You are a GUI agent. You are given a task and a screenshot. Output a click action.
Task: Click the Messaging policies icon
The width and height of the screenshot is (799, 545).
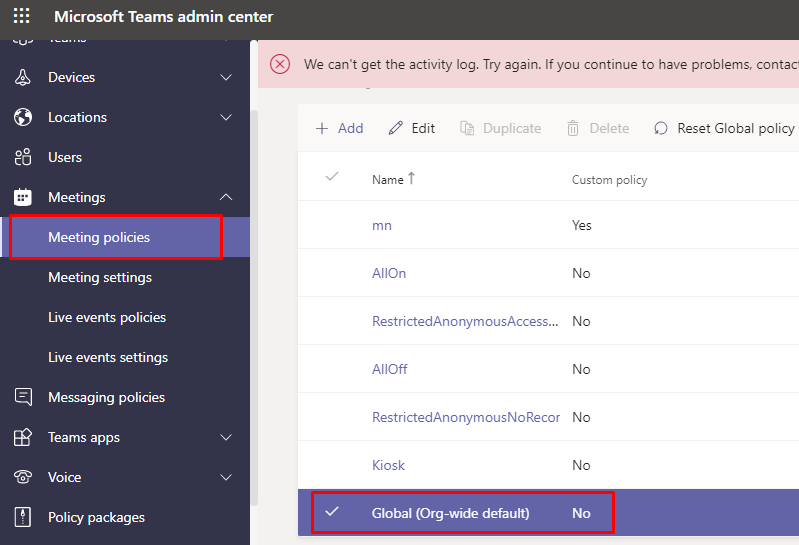click(x=23, y=397)
